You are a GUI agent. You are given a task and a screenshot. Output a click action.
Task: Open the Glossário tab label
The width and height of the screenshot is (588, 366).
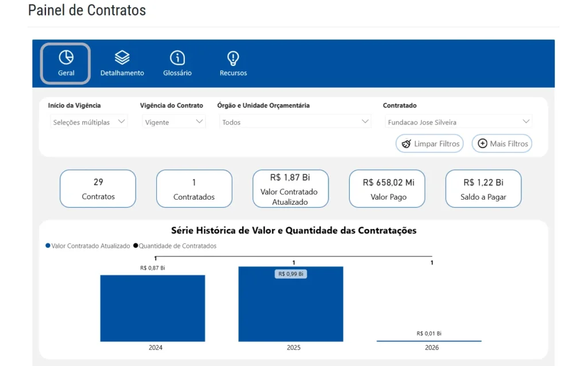pos(177,73)
